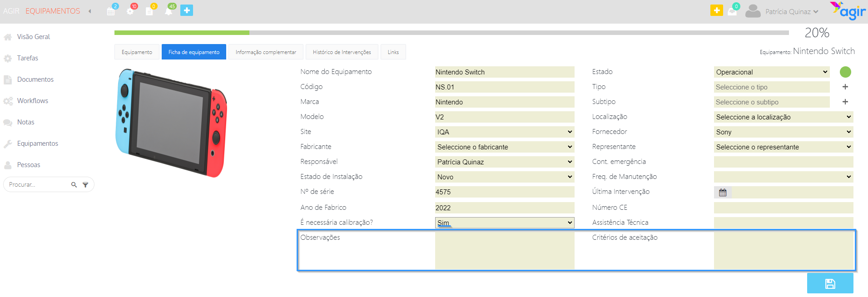Click the 20% completion progress bar
This screenshot has height=297, width=868.
click(451, 33)
